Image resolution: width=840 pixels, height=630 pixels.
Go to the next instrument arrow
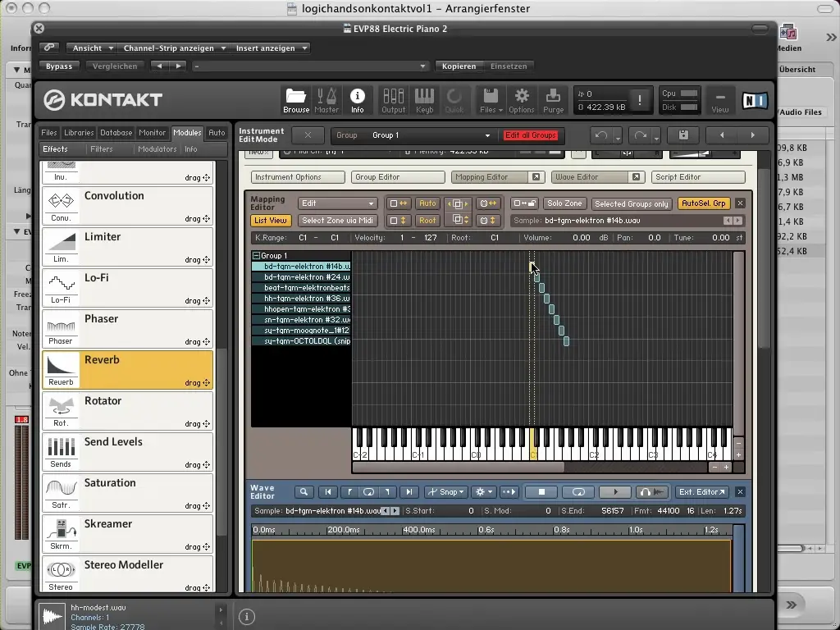pos(753,135)
